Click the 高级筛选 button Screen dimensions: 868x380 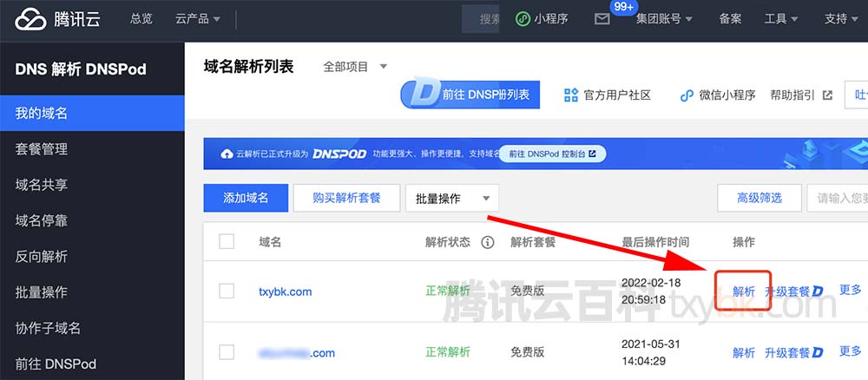(759, 198)
